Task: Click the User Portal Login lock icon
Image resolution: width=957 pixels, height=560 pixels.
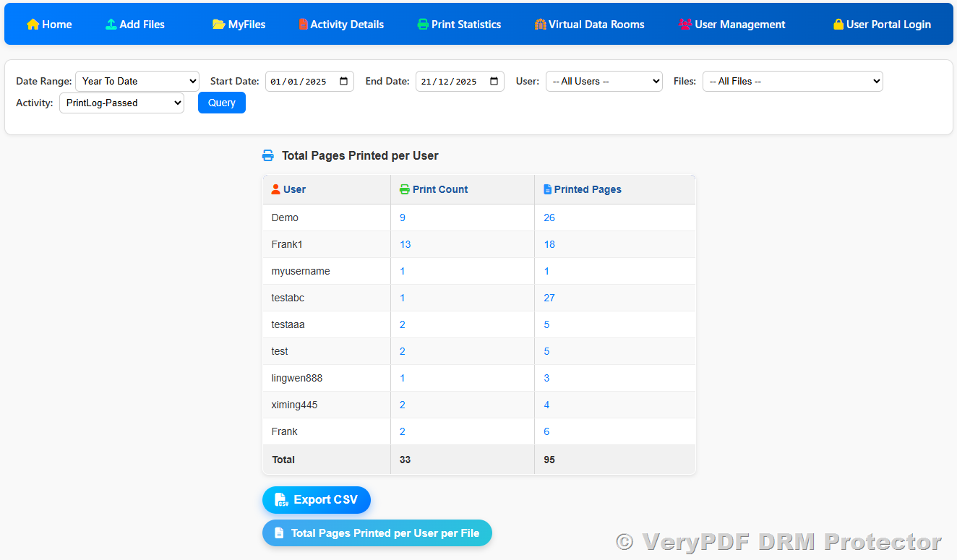Action: coord(838,25)
